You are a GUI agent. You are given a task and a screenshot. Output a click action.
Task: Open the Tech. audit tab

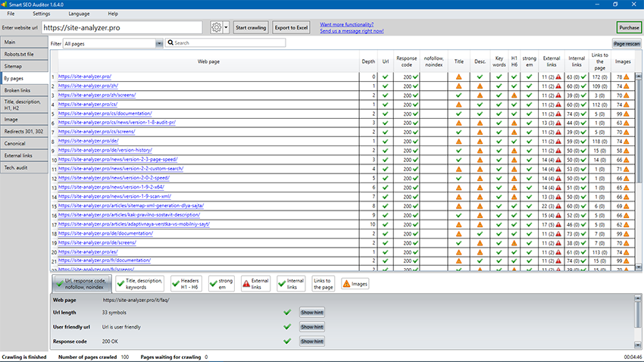coord(24,167)
